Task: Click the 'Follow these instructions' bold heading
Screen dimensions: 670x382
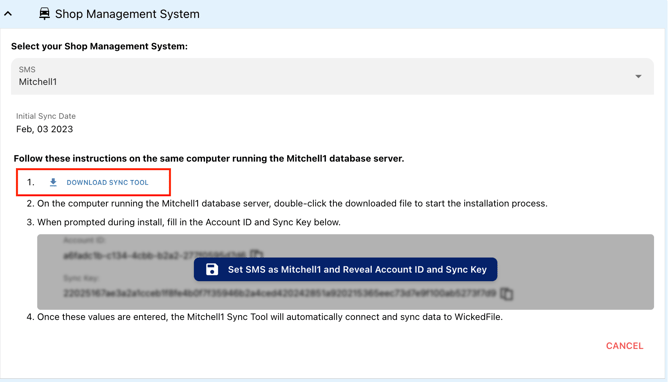Action: coord(209,159)
